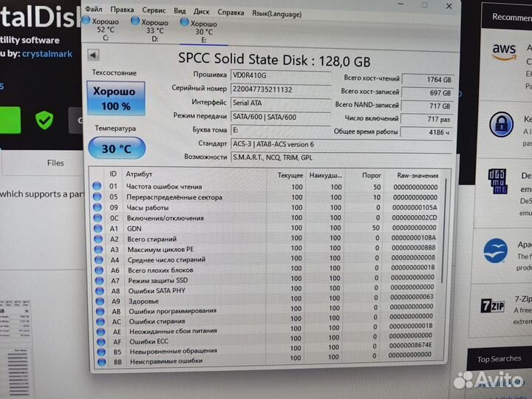Image resolution: width=532 pixels, height=399 pixels.
Task: Click total working time value 4186 ч
Action: click(426, 132)
